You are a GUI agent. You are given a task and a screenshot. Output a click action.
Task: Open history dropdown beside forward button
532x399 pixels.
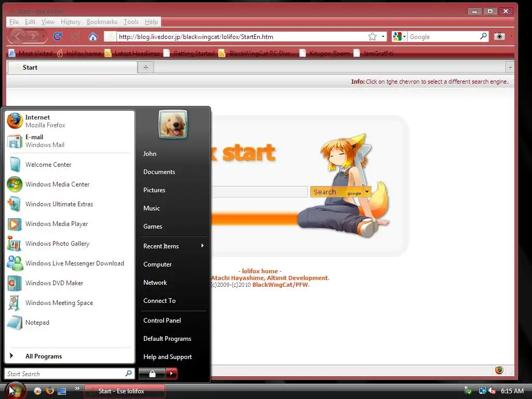[44, 36]
